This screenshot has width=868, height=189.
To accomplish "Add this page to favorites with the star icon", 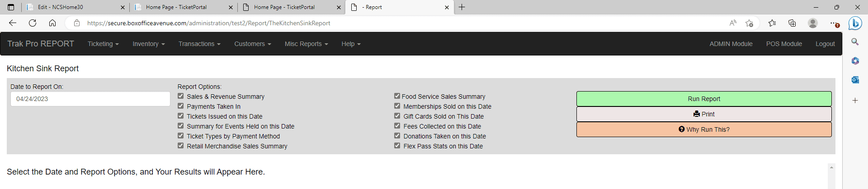I will click(x=749, y=23).
